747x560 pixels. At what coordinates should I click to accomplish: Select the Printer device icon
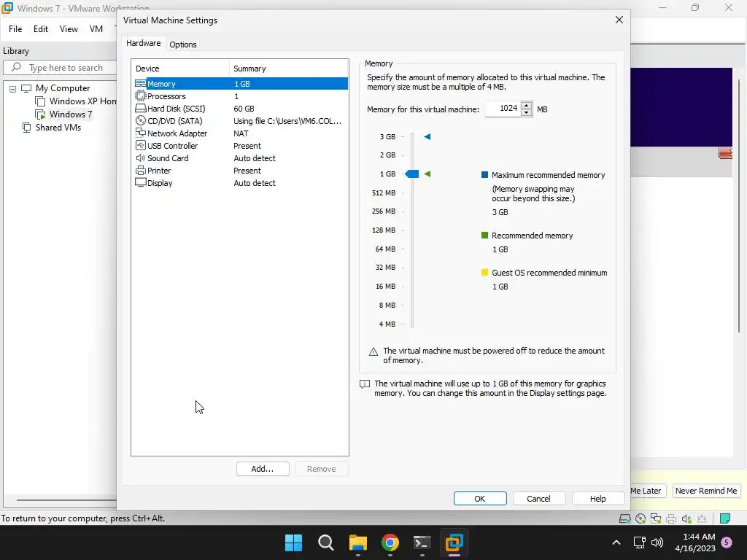[x=141, y=170]
